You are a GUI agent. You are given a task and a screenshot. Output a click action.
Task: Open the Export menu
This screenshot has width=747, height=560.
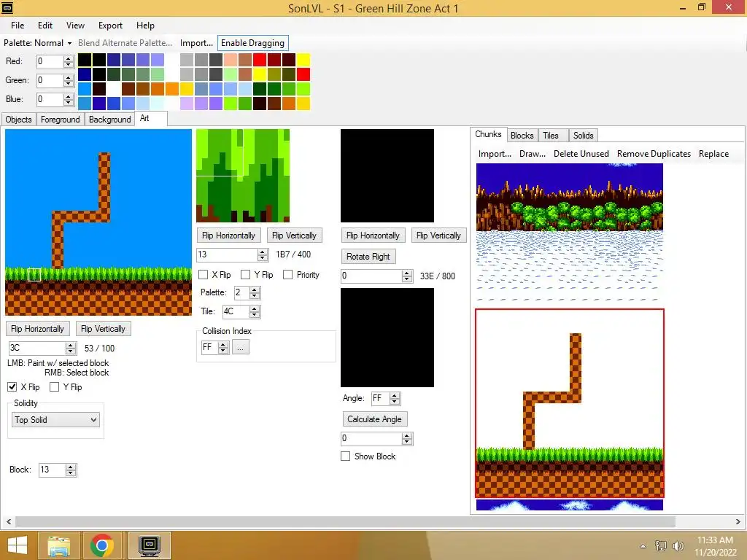(x=110, y=26)
